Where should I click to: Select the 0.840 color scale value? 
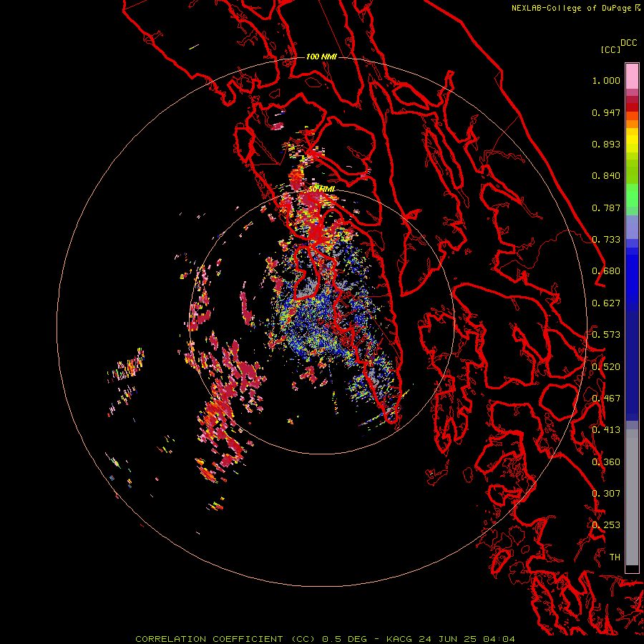click(x=606, y=176)
